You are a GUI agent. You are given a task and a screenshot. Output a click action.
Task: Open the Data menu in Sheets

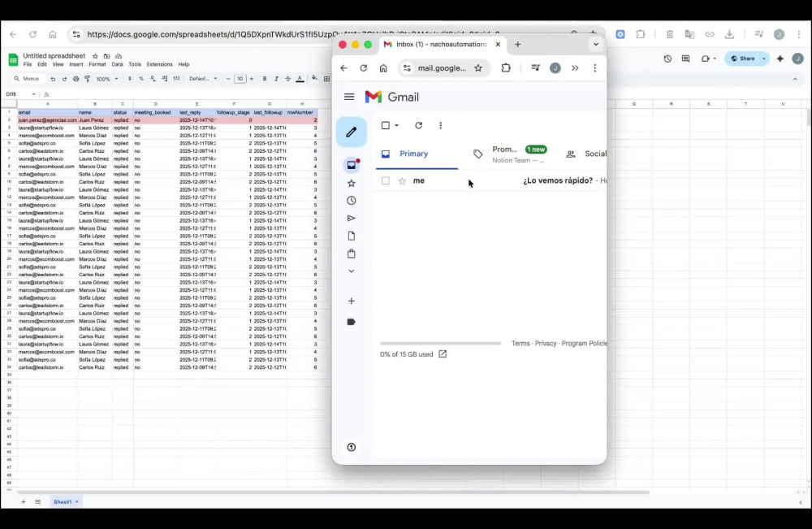pyautogui.click(x=117, y=64)
